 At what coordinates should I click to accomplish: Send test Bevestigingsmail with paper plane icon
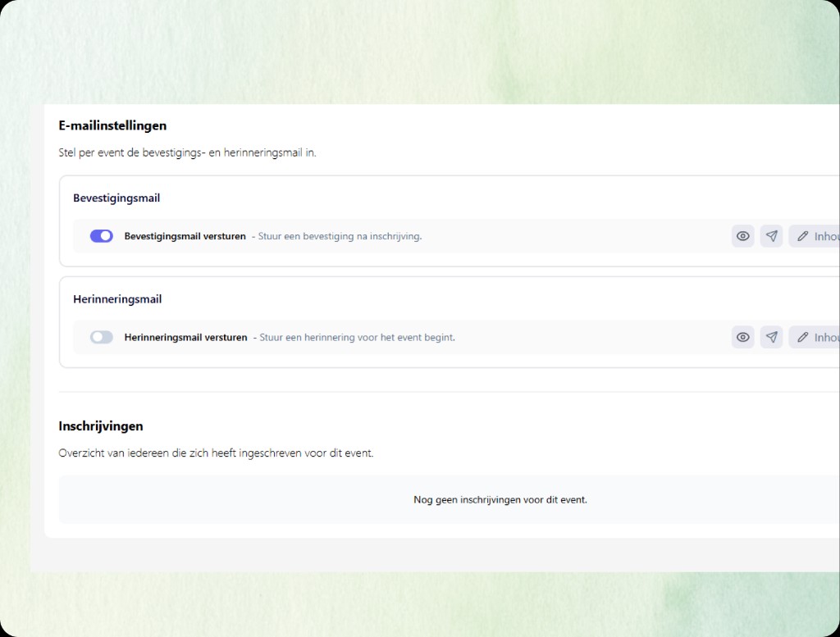771,236
